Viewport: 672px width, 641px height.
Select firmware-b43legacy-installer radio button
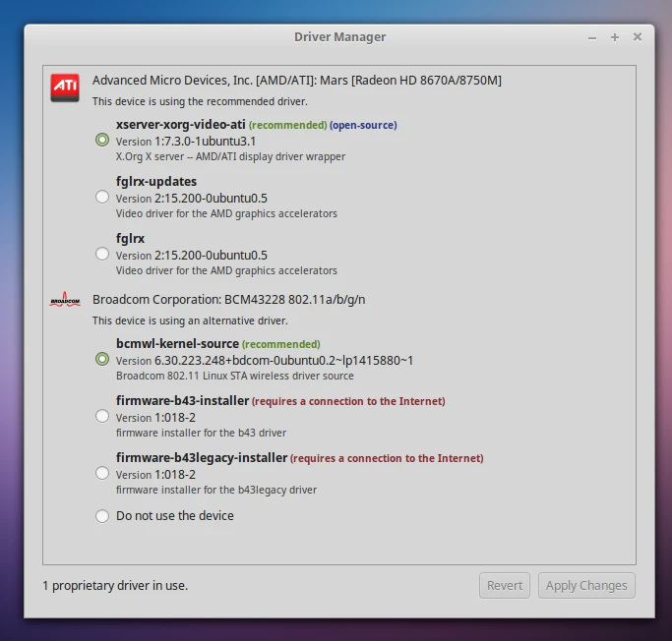[x=102, y=473]
